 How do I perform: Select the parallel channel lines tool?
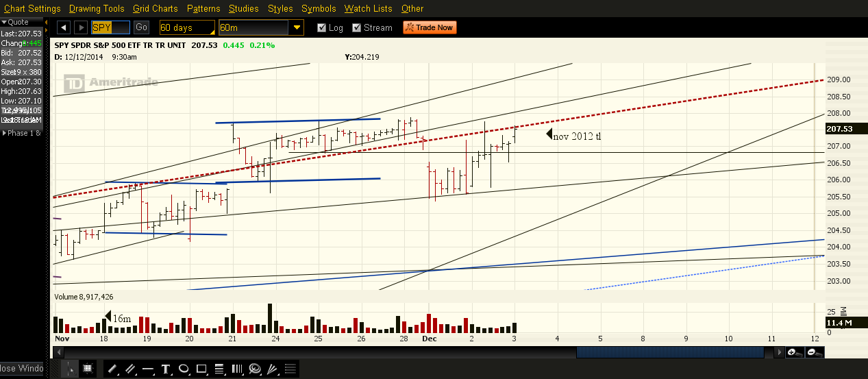130,369
